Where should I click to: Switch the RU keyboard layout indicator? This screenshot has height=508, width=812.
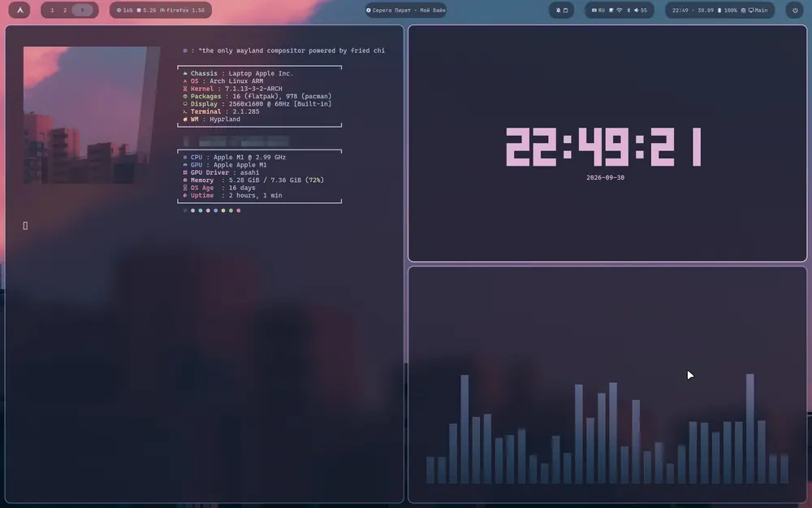598,11
